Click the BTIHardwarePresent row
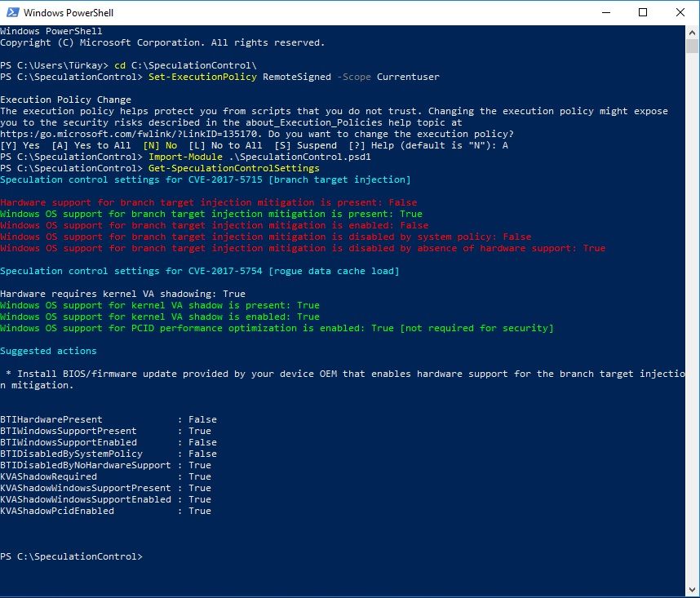Screen dimensions: 700x598 pos(109,419)
